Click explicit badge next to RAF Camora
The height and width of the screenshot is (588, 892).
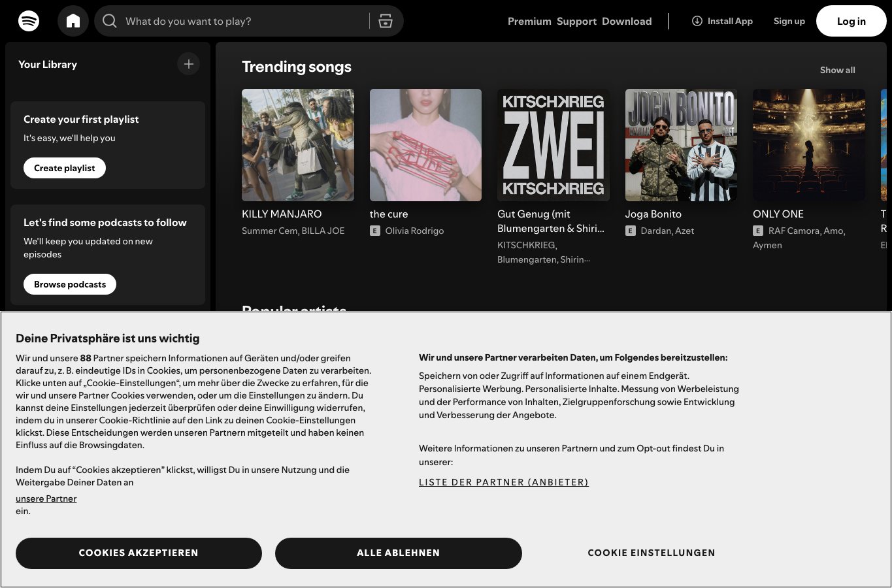758,231
